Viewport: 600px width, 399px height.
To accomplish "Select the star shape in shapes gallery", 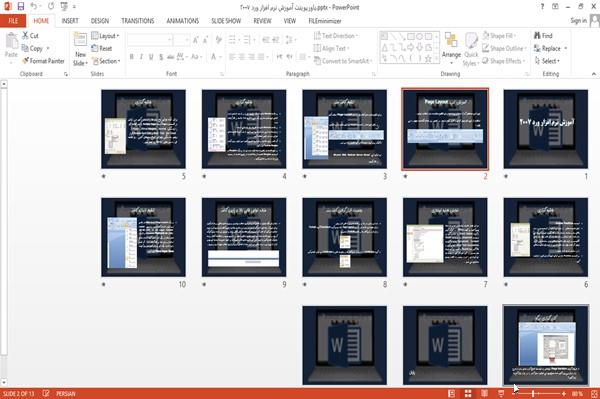I will (x=428, y=59).
